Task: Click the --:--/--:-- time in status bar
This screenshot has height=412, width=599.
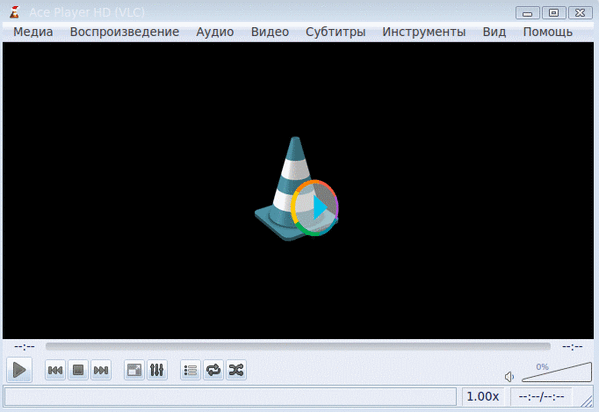Action: pos(541,396)
